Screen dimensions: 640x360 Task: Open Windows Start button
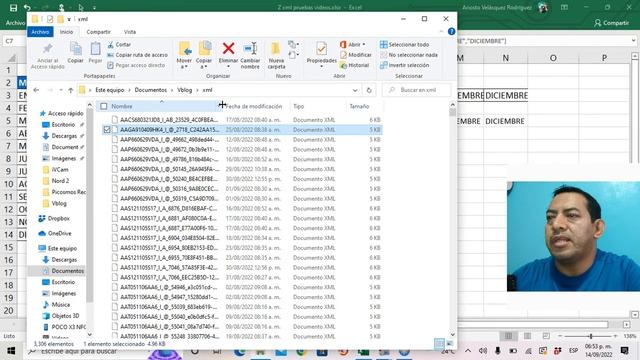tap(11, 351)
